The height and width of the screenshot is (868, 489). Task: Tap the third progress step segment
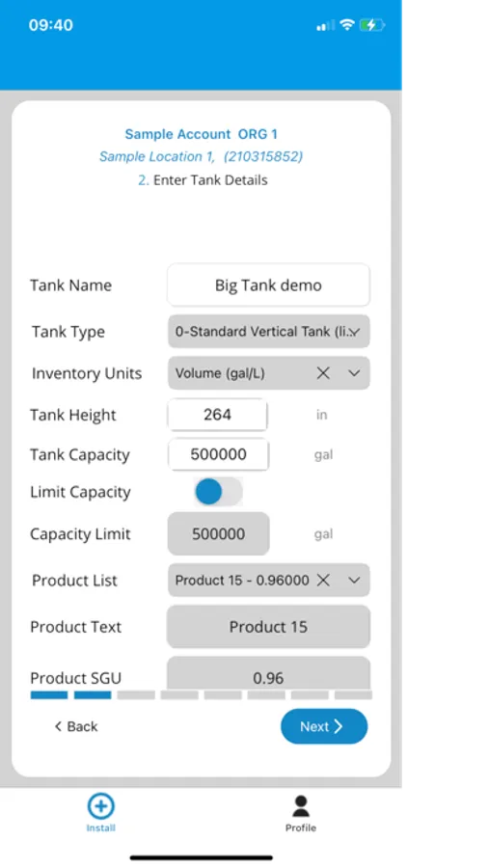tap(136, 695)
